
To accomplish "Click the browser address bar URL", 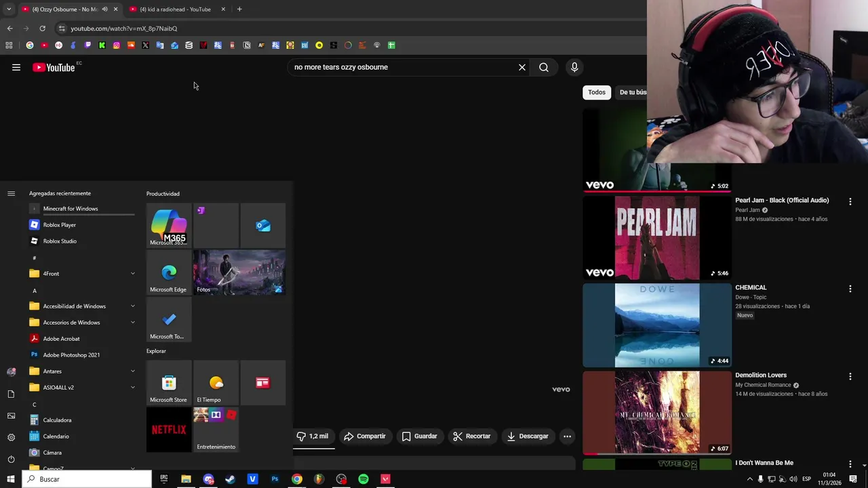I will pyautogui.click(x=124, y=28).
